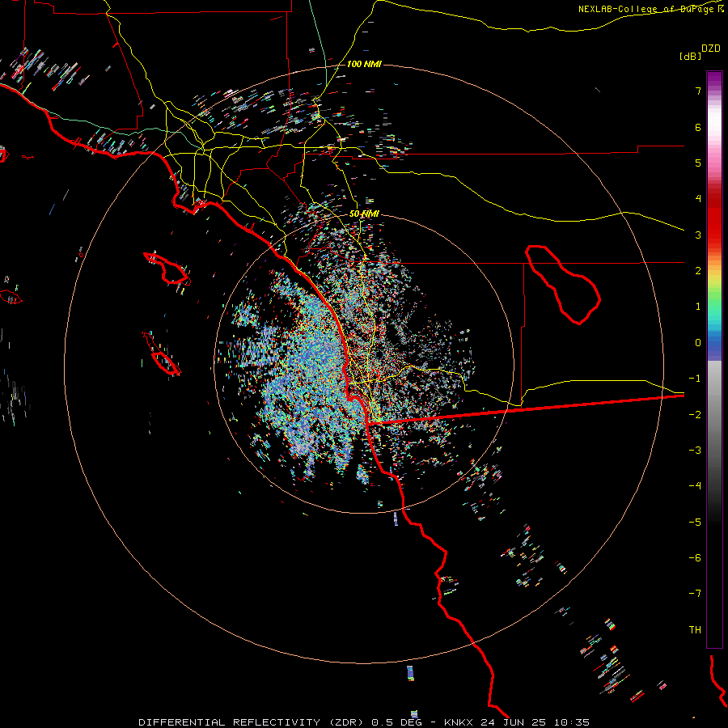Click the 0 tick label on the scale
The width and height of the screenshot is (728, 728).
pyautogui.click(x=698, y=343)
